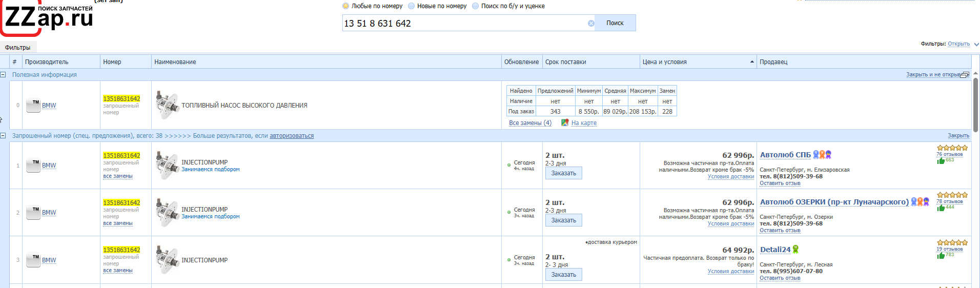Click the TM brand icon in row 2
Viewport: 980px width, 288px height.
tap(33, 213)
